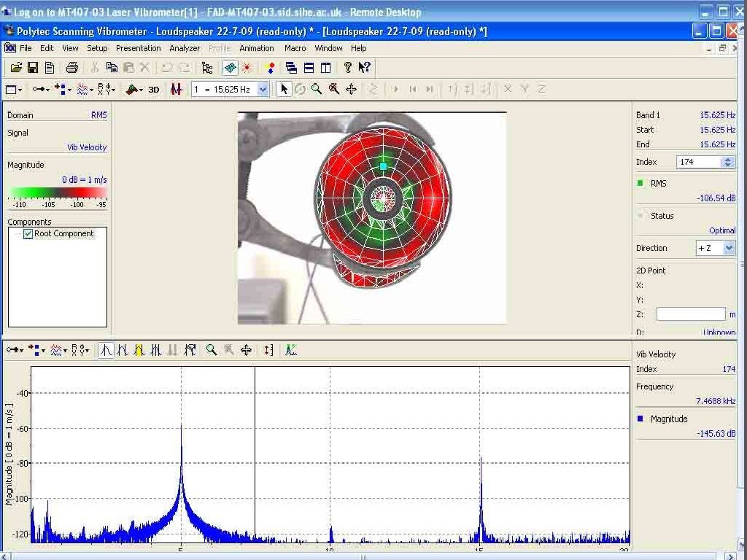
Task: Click the 3D view button
Action: click(154, 90)
